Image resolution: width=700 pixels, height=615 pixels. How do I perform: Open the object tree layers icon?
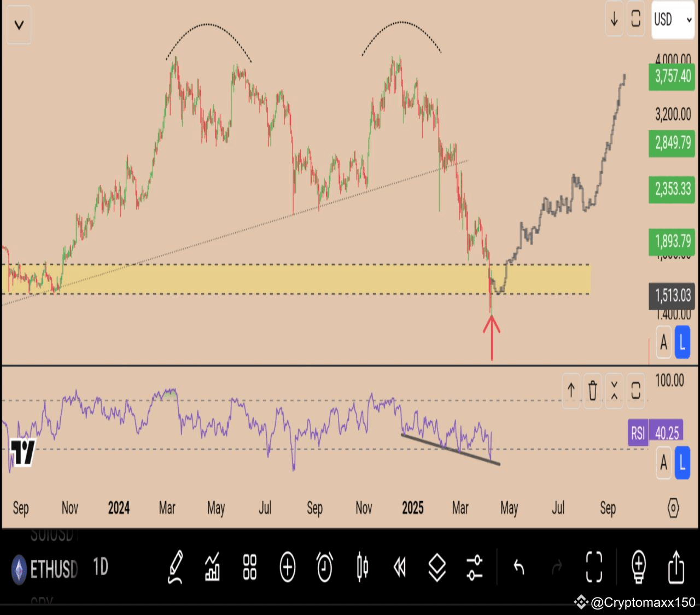[437, 567]
